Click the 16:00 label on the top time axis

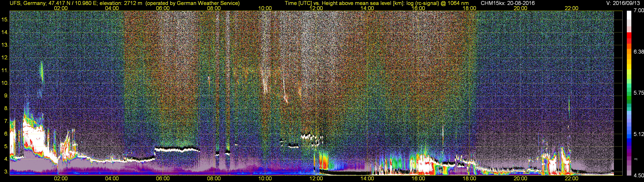418,8
